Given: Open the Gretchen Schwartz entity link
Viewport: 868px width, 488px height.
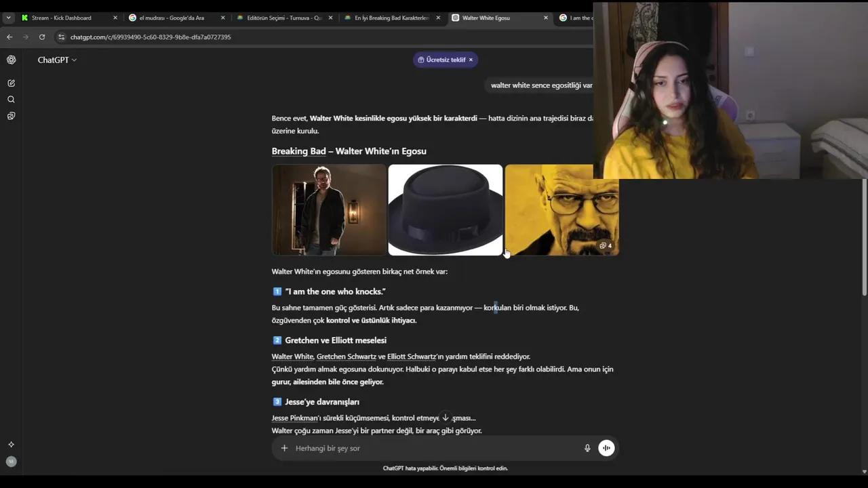Looking at the screenshot, I should pos(347,357).
